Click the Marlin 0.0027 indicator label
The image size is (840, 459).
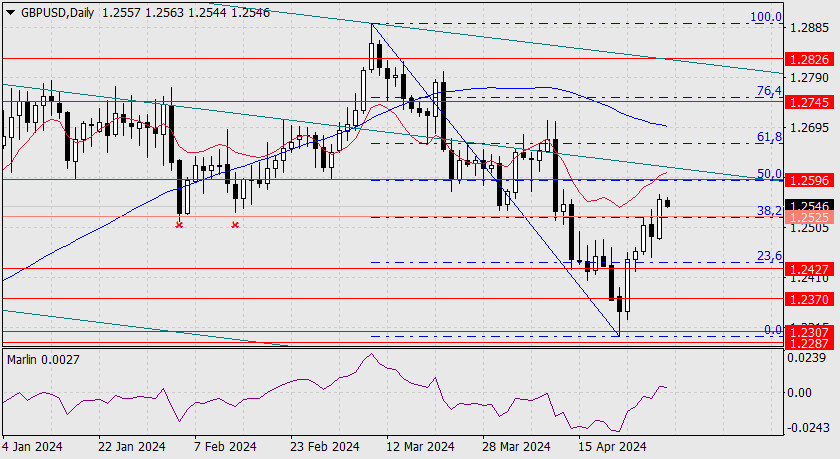(43, 359)
